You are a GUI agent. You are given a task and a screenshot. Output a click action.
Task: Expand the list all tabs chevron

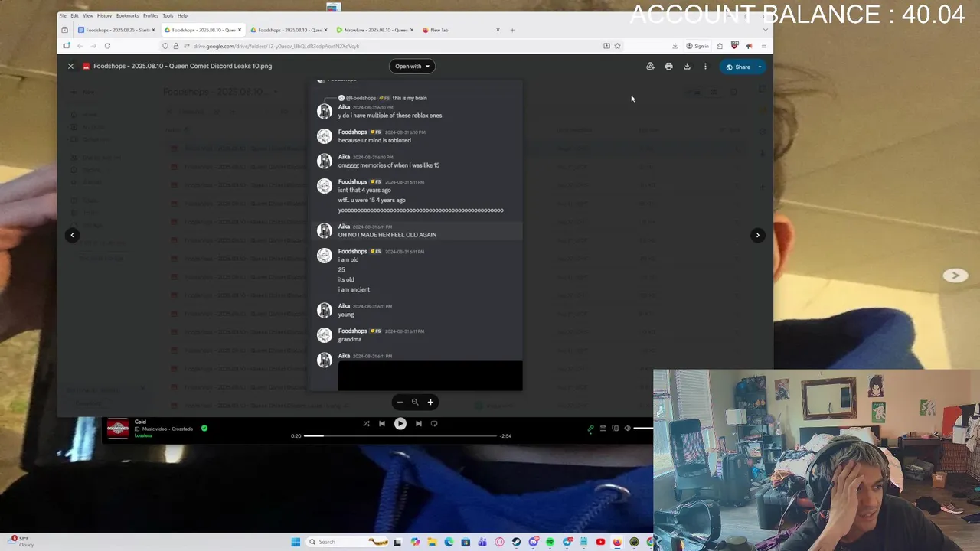point(765,30)
